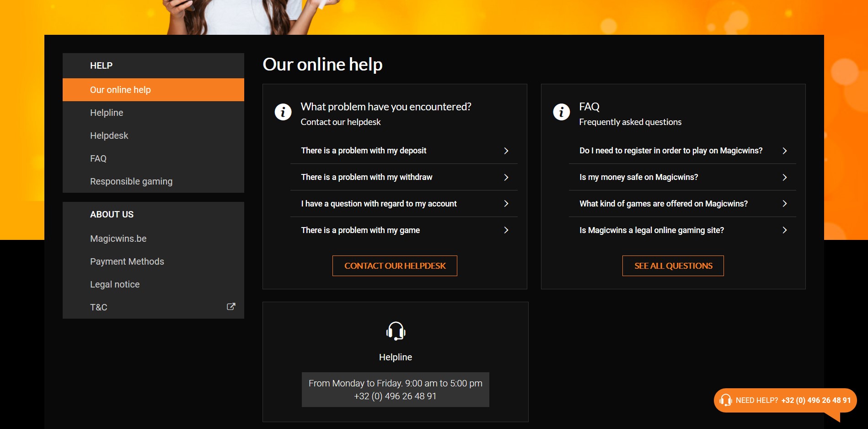The image size is (868, 429).
Task: Open Legal notice under About Us
Action: (x=153, y=284)
